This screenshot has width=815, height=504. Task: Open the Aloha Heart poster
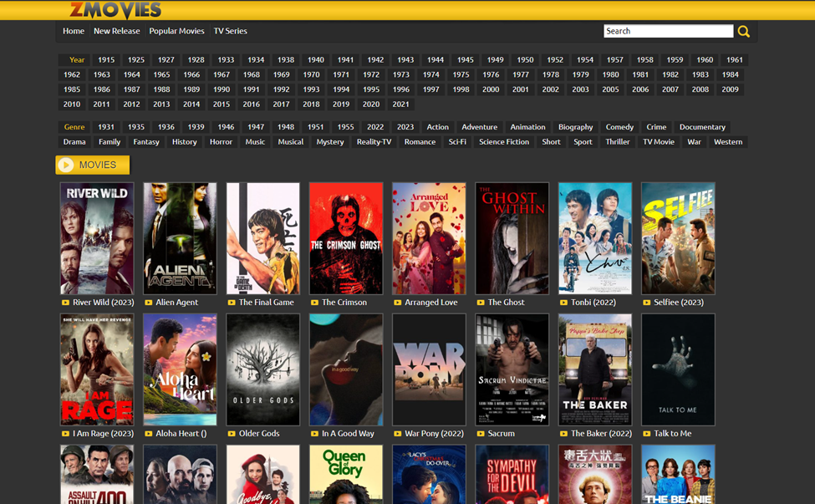click(x=180, y=369)
